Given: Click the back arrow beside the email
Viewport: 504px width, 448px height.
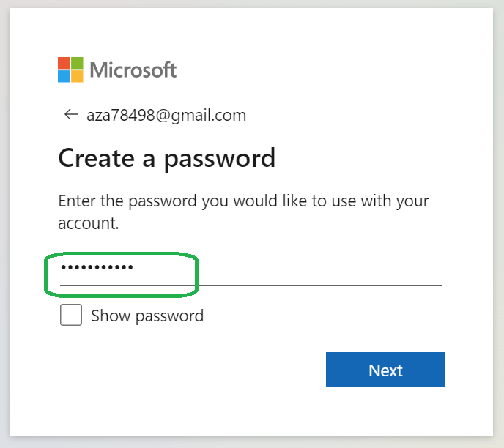Looking at the screenshot, I should pyautogui.click(x=71, y=115).
